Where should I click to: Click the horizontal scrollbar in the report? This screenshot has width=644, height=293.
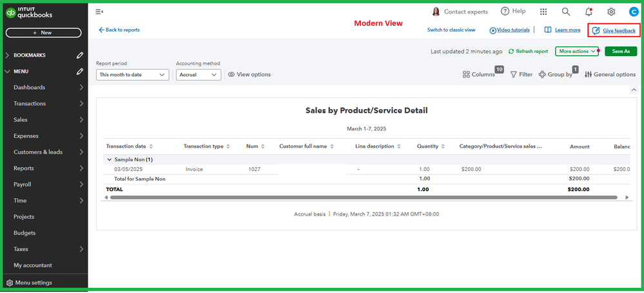click(364, 197)
